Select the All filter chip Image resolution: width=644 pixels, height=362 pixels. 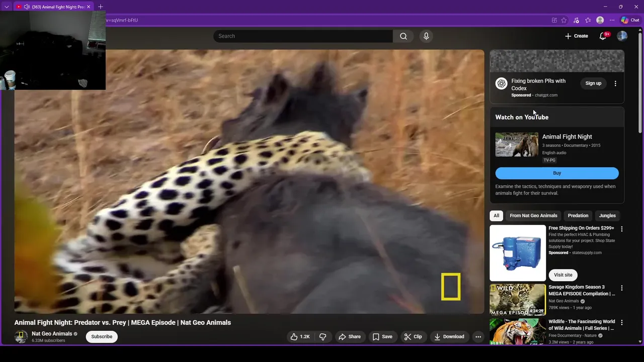click(496, 216)
